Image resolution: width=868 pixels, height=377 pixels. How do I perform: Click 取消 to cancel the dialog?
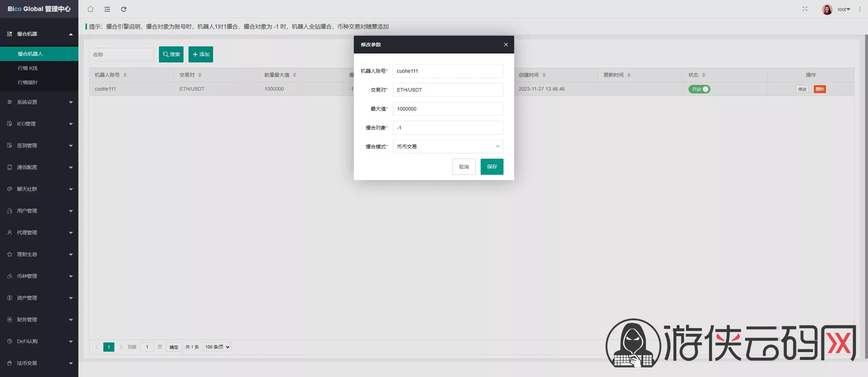464,167
